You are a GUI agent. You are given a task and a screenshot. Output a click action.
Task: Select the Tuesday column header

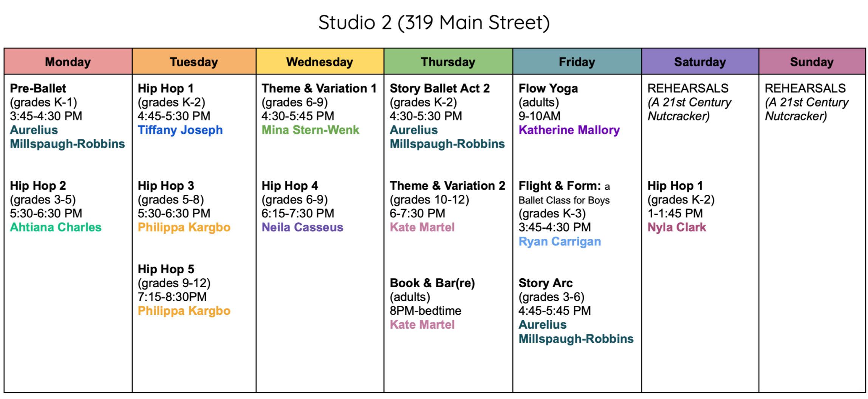194,62
